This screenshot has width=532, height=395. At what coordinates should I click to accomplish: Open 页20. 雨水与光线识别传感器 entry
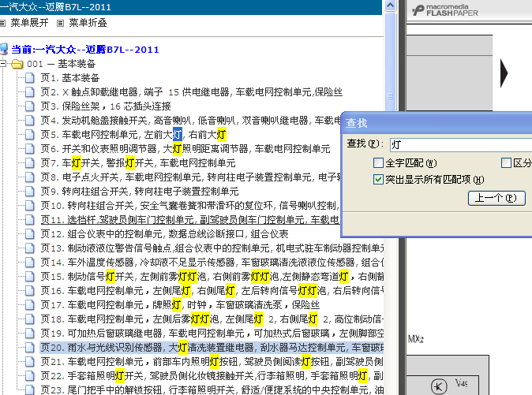212,348
